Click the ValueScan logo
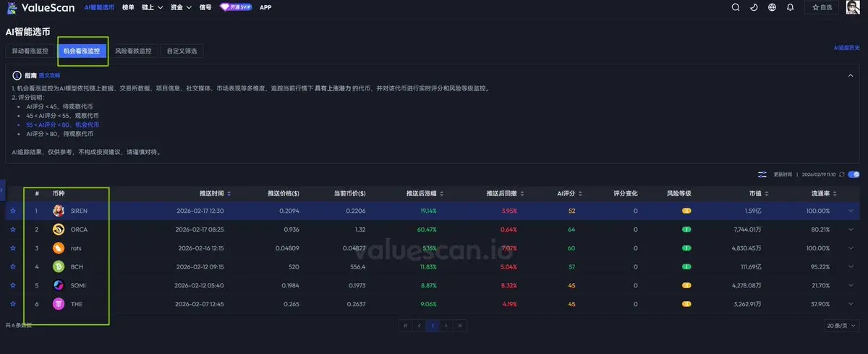Image resolution: width=868 pixels, height=354 pixels. coord(39,7)
